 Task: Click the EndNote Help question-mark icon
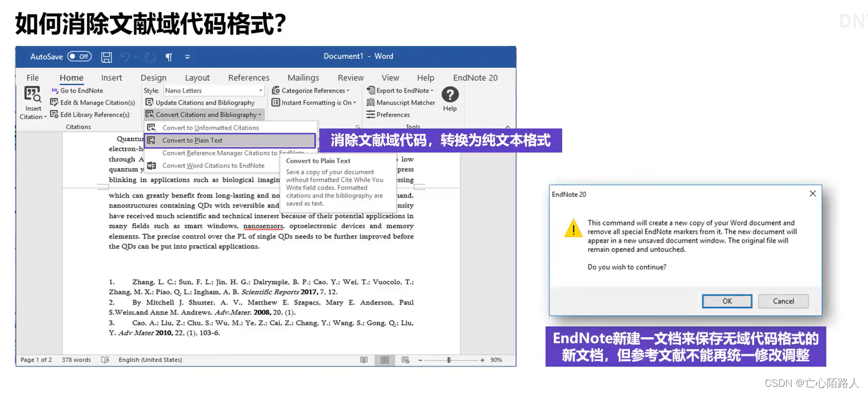click(x=450, y=94)
